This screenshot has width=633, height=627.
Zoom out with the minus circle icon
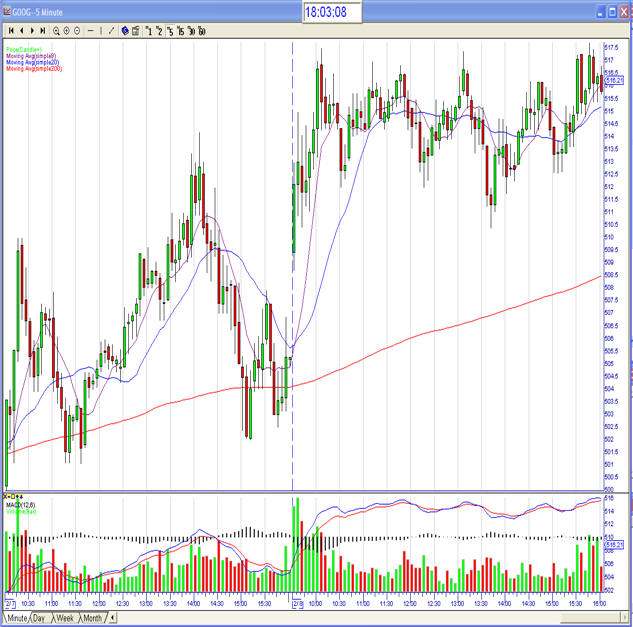point(77,31)
